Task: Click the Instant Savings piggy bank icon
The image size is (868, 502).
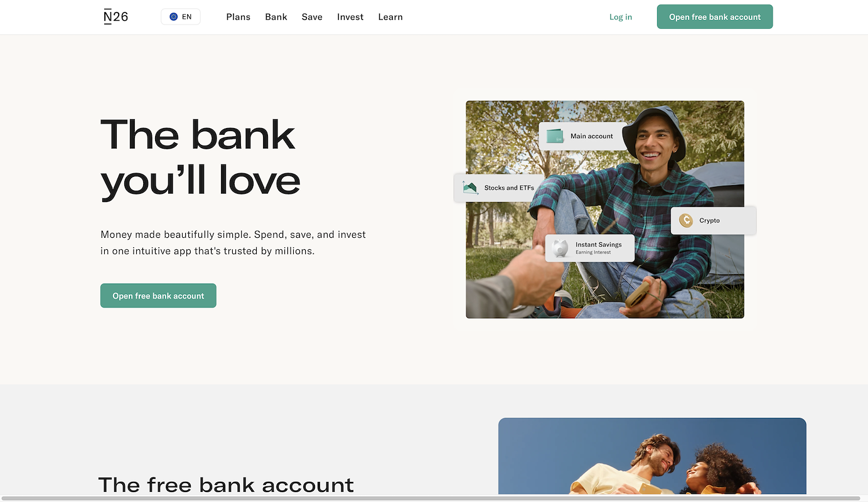Action: click(x=560, y=248)
